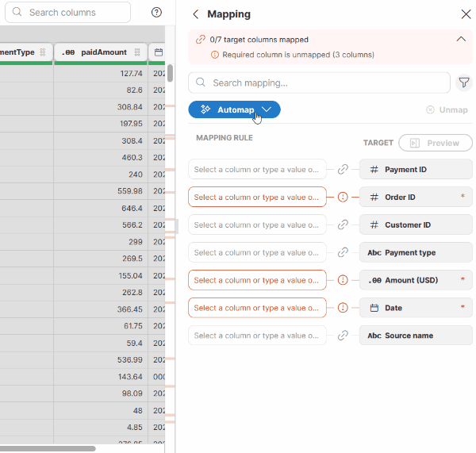The width and height of the screenshot is (476, 453).
Task: Click the Preview button
Action: [x=436, y=143]
